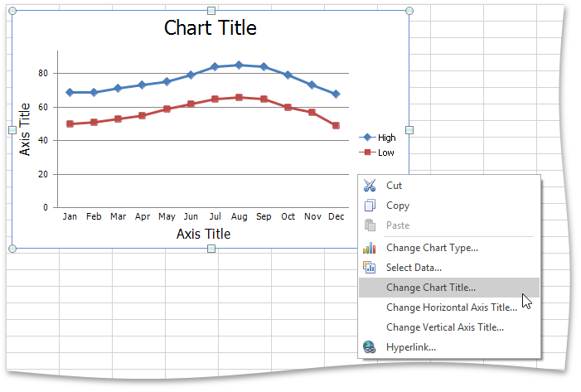Select the High series legend marker
581x392 pixels.
(367, 138)
